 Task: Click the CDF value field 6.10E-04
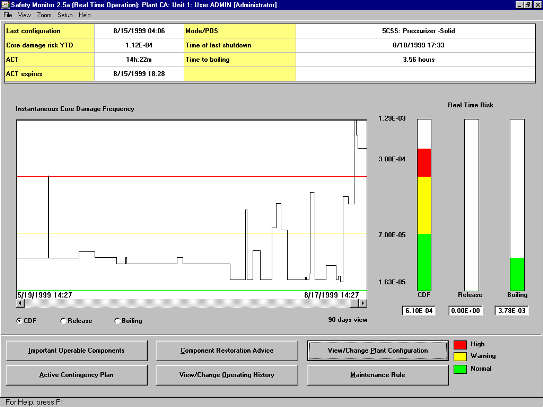coord(419,311)
